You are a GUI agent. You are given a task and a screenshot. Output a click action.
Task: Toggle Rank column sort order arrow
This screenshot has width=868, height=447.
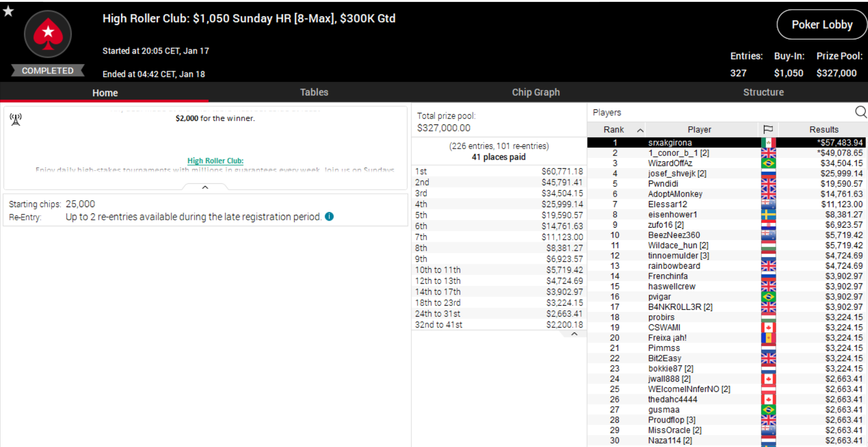tap(640, 130)
